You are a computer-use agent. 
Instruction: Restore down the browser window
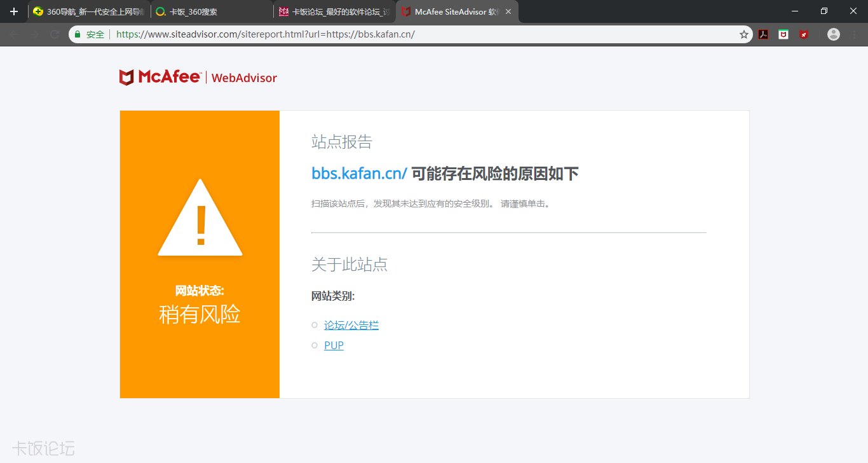[824, 11]
